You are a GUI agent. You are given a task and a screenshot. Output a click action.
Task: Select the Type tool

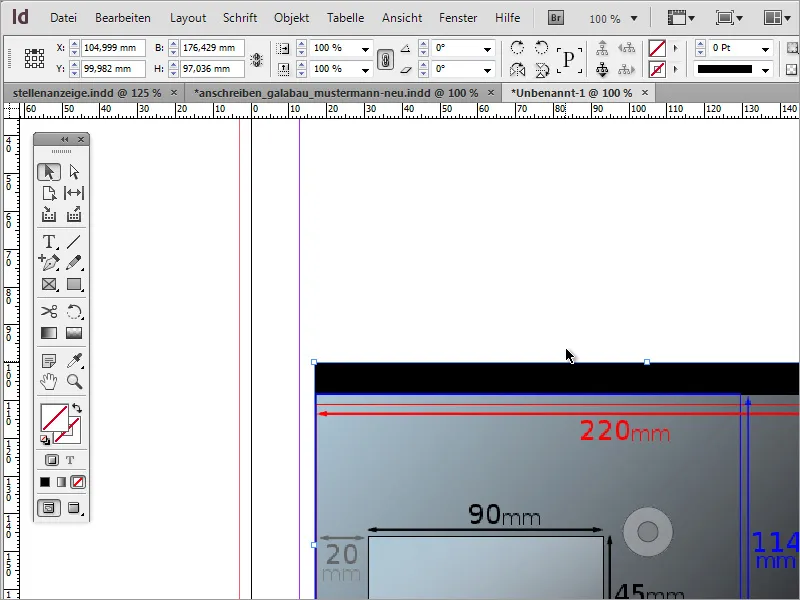pos(49,241)
